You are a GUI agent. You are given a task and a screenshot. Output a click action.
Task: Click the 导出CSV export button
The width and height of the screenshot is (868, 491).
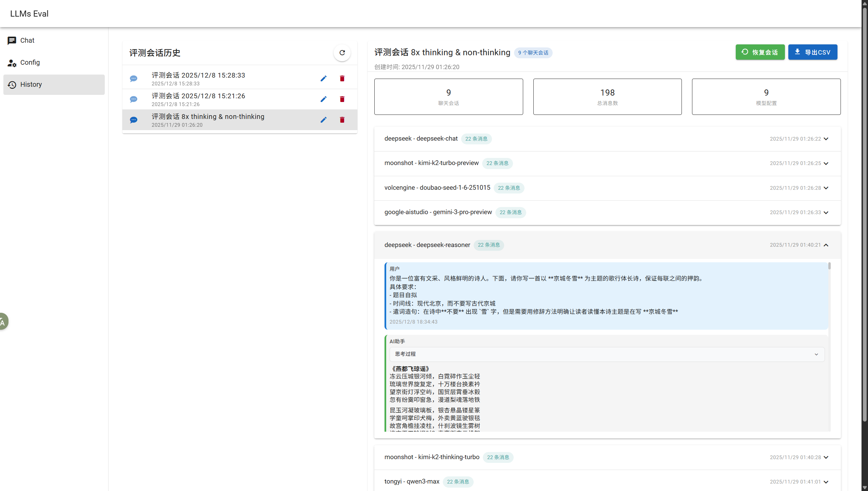[812, 52]
